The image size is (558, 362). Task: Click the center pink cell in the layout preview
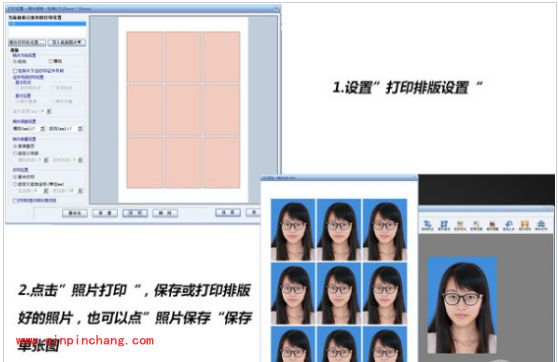tap(183, 110)
